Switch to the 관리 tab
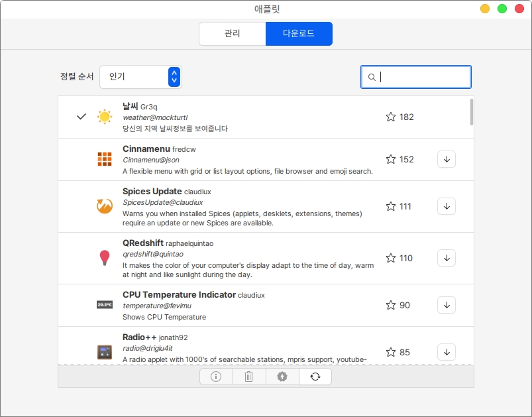Screen dimensions: 532x417 click(232, 34)
